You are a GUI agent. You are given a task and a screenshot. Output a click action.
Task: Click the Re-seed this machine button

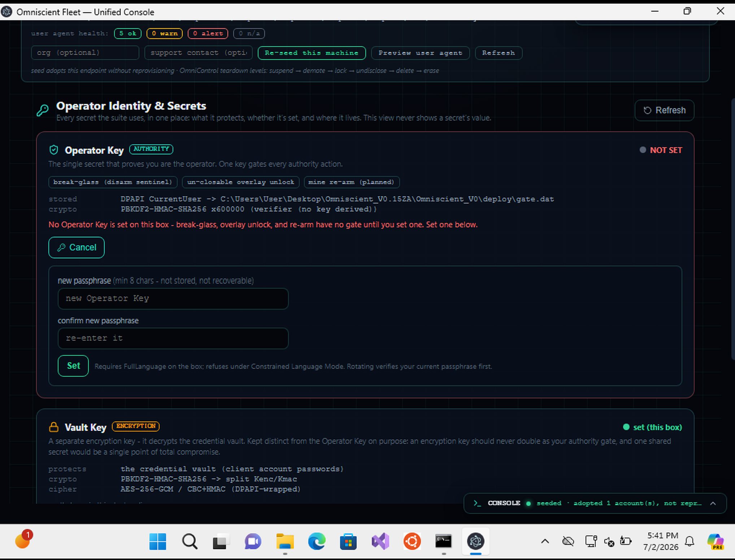click(312, 53)
